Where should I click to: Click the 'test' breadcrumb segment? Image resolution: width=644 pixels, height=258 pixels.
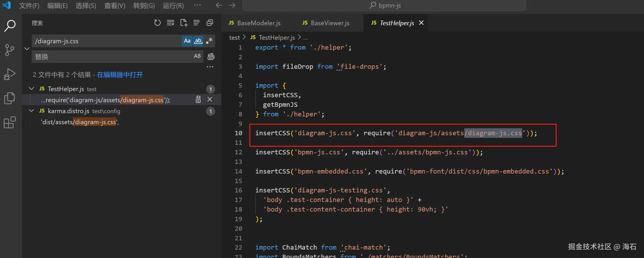(x=234, y=37)
